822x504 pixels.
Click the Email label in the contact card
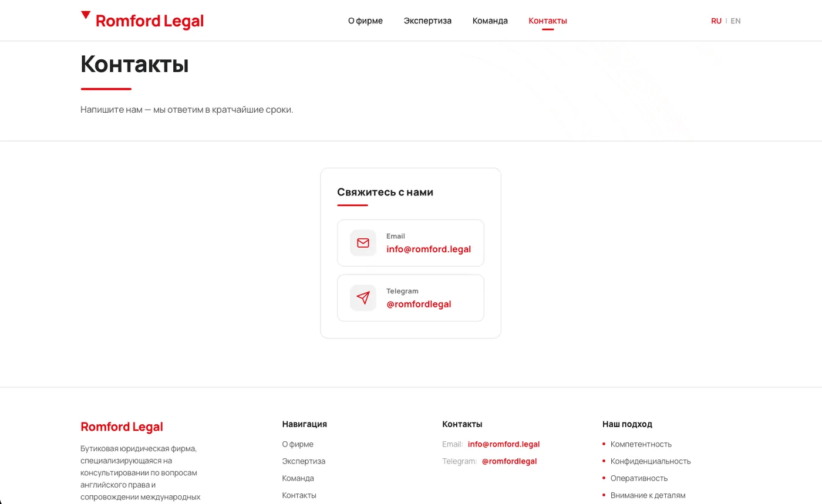point(396,236)
